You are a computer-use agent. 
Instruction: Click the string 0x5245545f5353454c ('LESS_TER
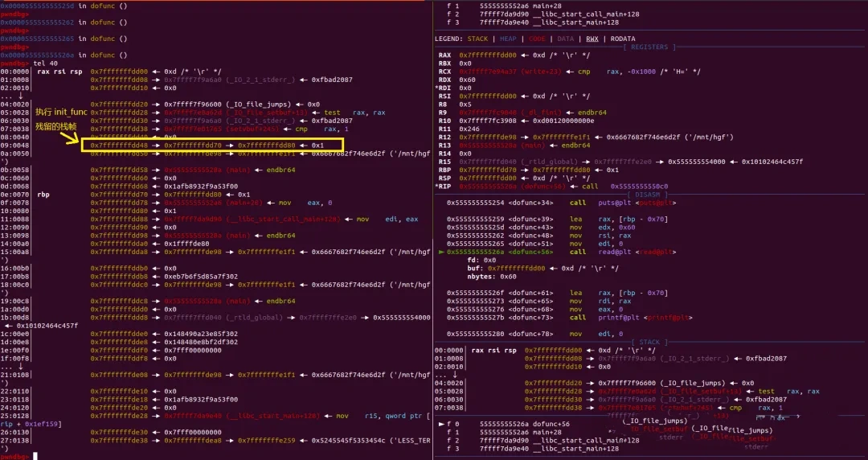point(371,441)
